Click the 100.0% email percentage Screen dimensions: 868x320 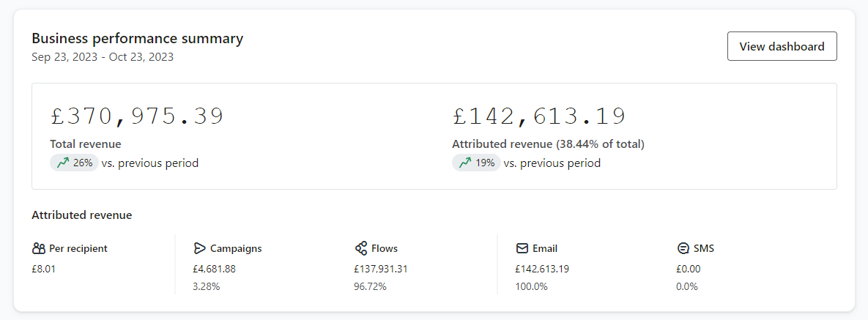click(x=531, y=287)
